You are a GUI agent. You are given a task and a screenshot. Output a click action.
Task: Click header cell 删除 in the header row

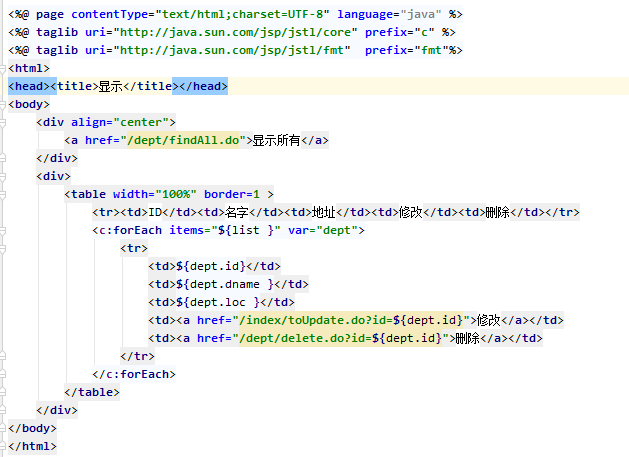[x=497, y=212]
